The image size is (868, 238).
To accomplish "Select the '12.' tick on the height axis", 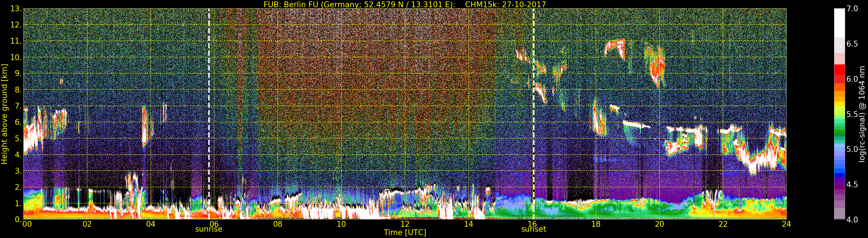I will point(16,25).
